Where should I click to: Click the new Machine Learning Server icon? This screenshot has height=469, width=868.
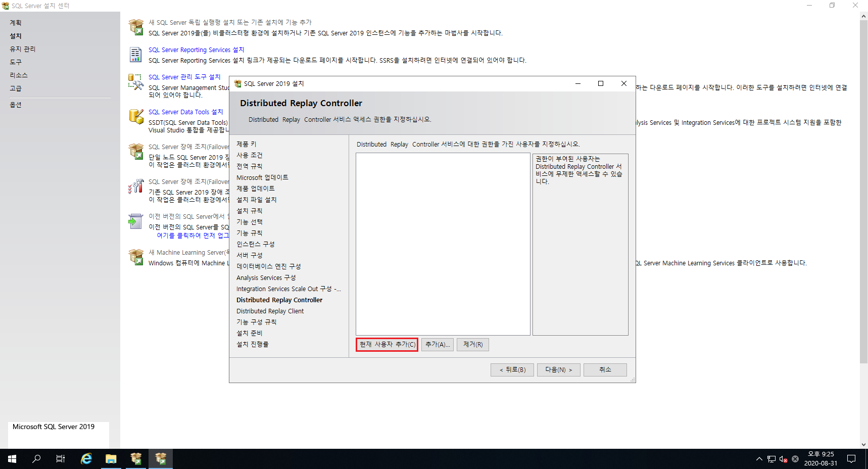click(x=136, y=257)
